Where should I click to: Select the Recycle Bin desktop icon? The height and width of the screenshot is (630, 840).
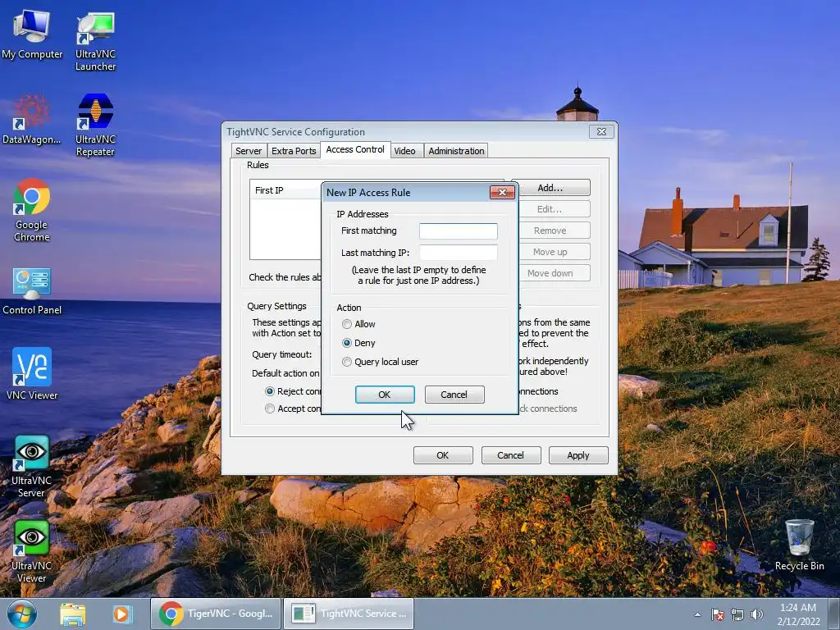click(x=799, y=545)
